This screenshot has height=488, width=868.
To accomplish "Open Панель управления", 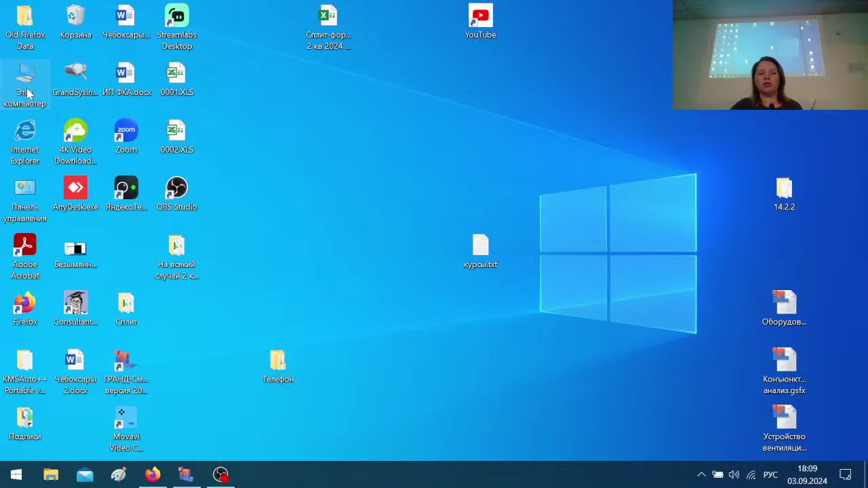I will pyautogui.click(x=25, y=200).
